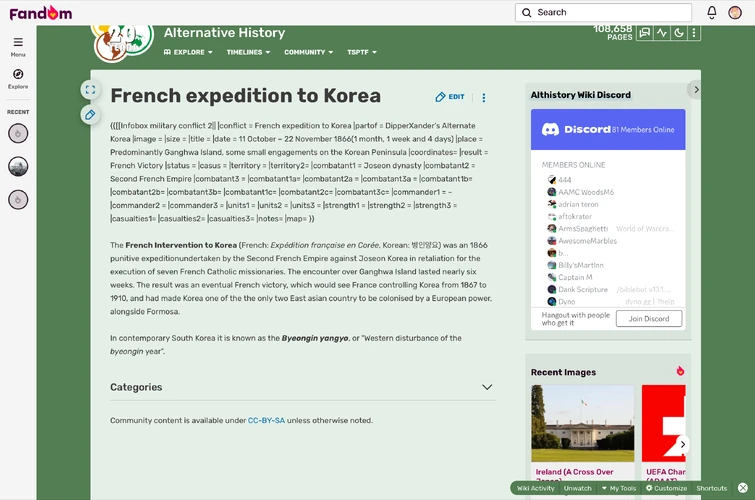The image size is (755, 500).
Task: Click the 108,658 PAGES counter
Action: [613, 33]
